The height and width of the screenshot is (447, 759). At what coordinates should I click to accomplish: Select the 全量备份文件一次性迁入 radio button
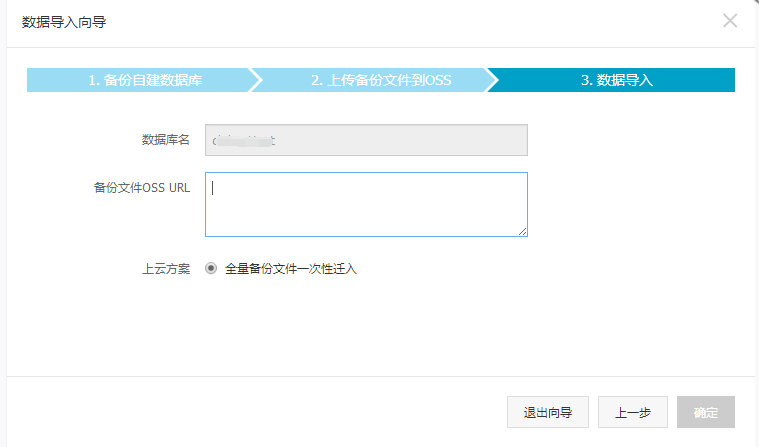(x=210, y=269)
